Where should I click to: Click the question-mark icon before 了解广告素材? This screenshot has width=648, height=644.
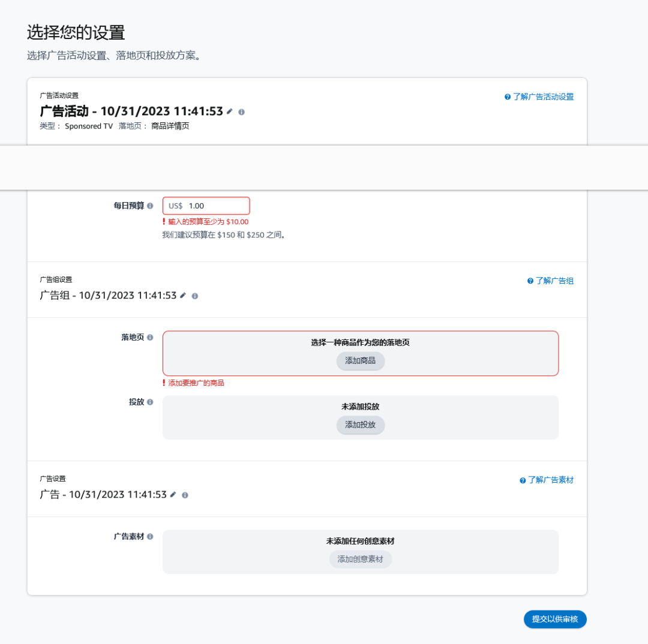[524, 480]
